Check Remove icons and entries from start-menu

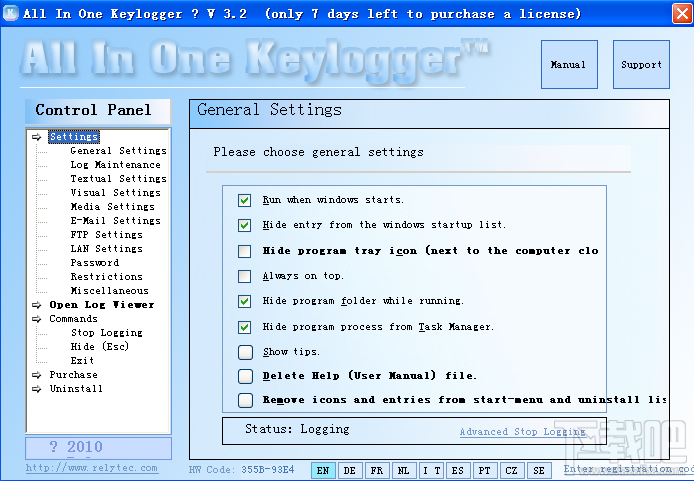(x=245, y=400)
